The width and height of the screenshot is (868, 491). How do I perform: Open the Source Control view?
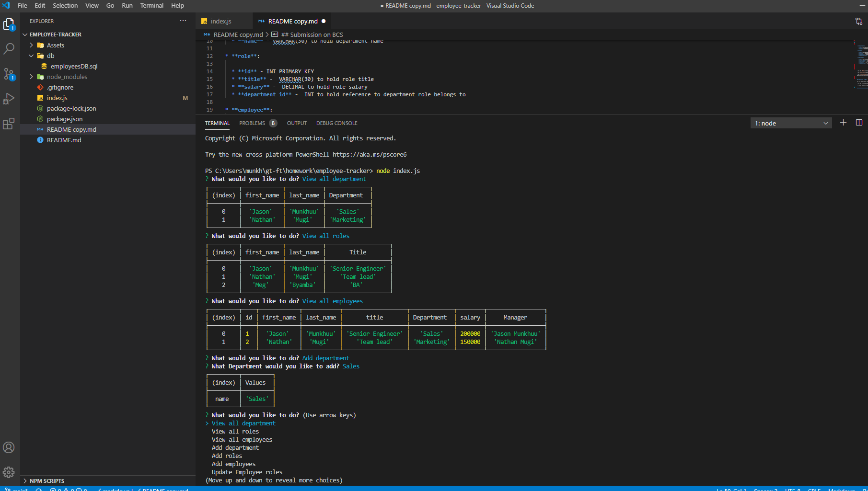[9, 74]
